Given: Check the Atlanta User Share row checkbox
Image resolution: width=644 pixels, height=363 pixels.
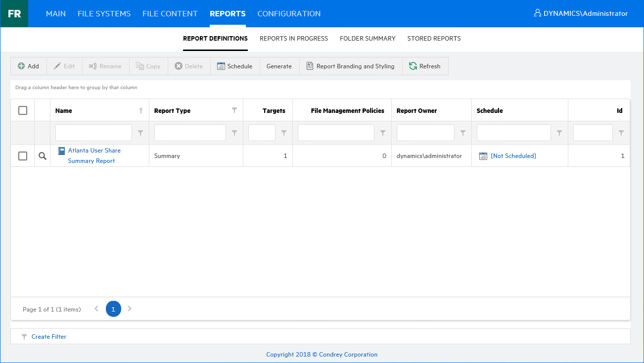Looking at the screenshot, I should 23,156.
